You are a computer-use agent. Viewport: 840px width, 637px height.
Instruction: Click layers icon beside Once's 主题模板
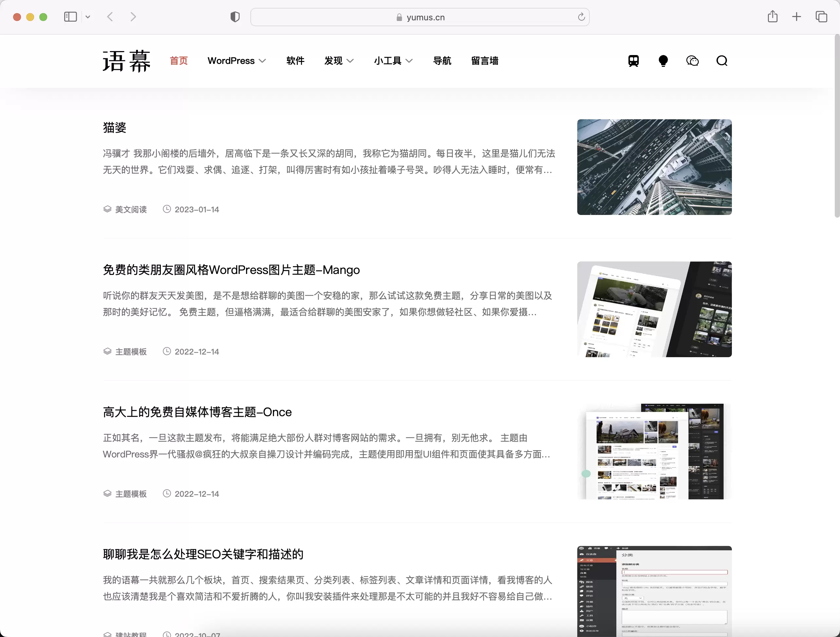tap(107, 493)
